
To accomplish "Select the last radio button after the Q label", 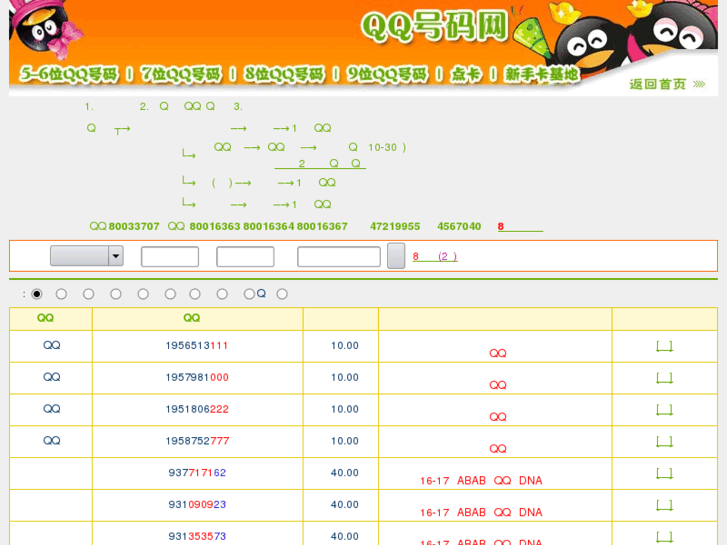I will [x=282, y=294].
